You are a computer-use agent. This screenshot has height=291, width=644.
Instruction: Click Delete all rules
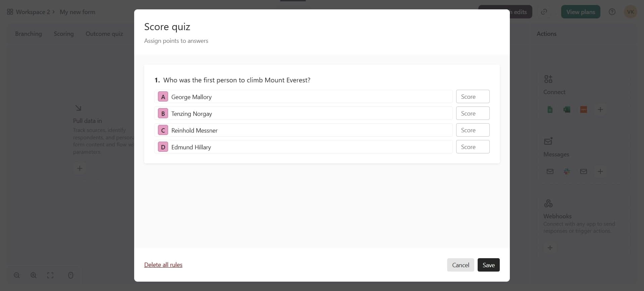pos(163,265)
